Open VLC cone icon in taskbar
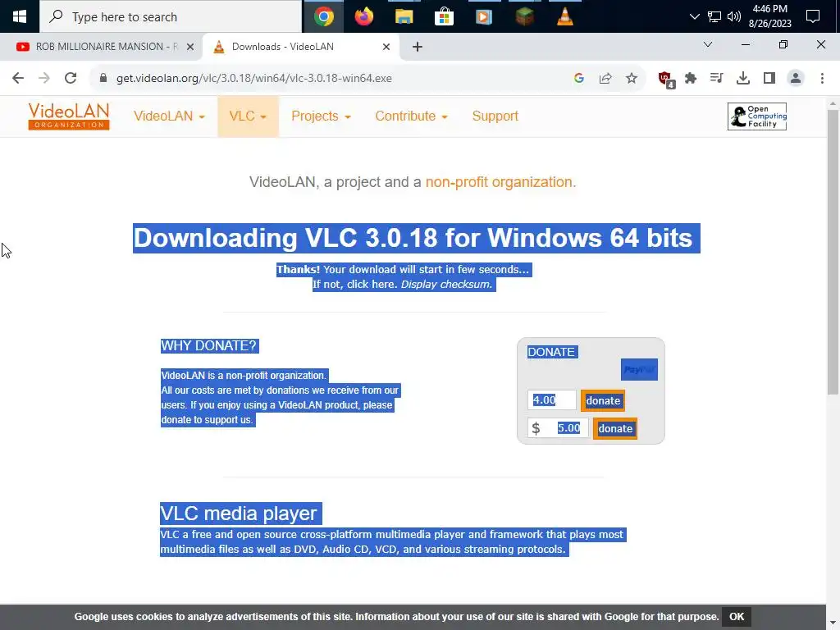Image resolution: width=840 pixels, height=630 pixels. (564, 16)
